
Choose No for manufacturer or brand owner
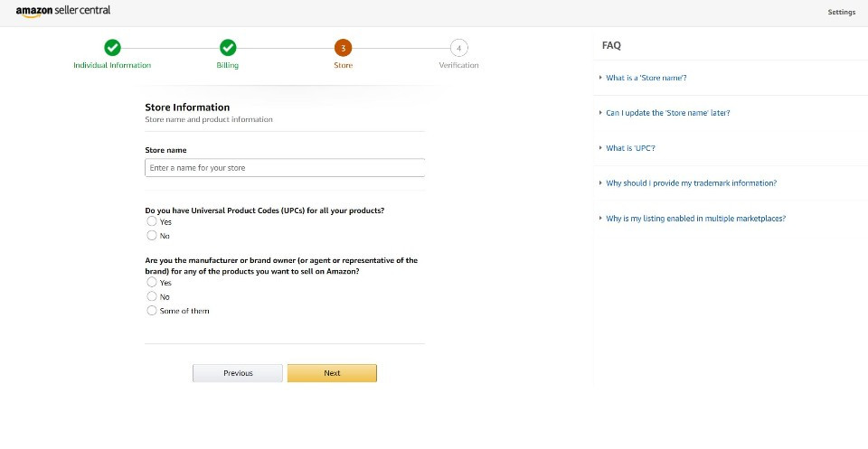(x=152, y=296)
